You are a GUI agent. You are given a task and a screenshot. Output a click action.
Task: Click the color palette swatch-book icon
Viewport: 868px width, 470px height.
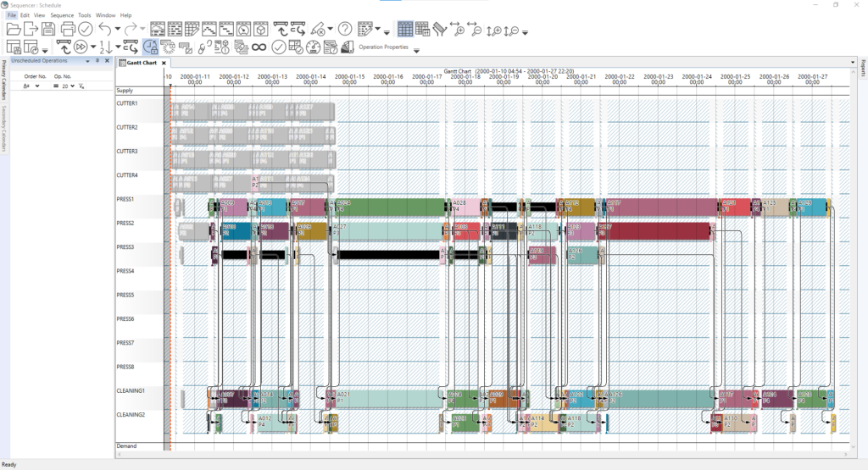[438, 29]
